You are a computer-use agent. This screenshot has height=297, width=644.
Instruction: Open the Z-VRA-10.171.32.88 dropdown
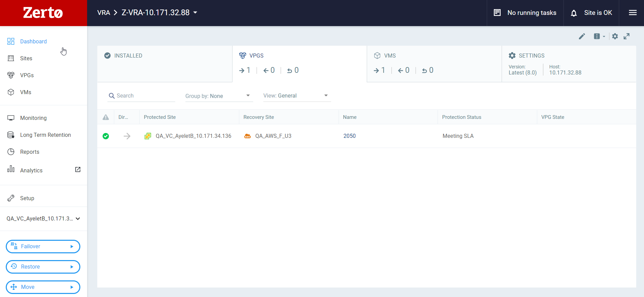pos(160,13)
